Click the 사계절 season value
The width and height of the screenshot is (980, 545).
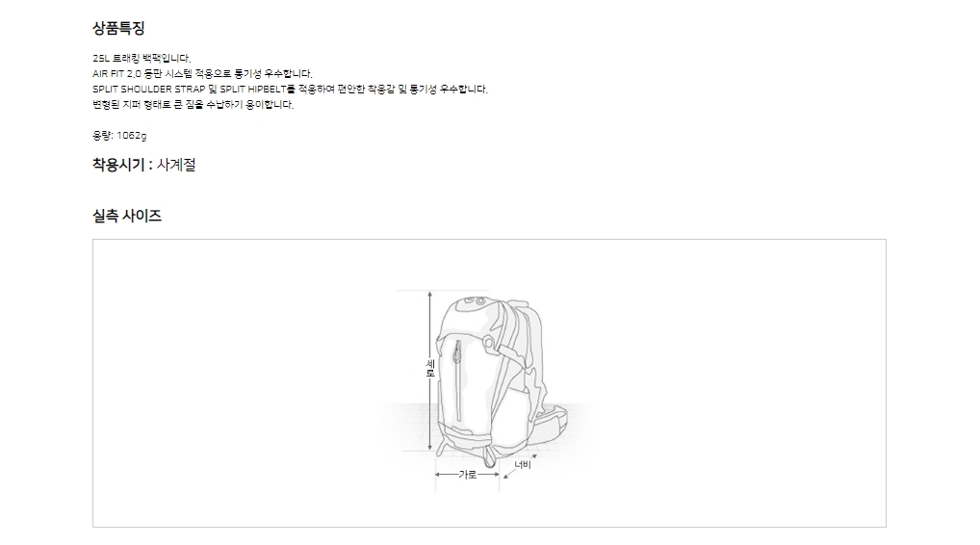click(176, 165)
